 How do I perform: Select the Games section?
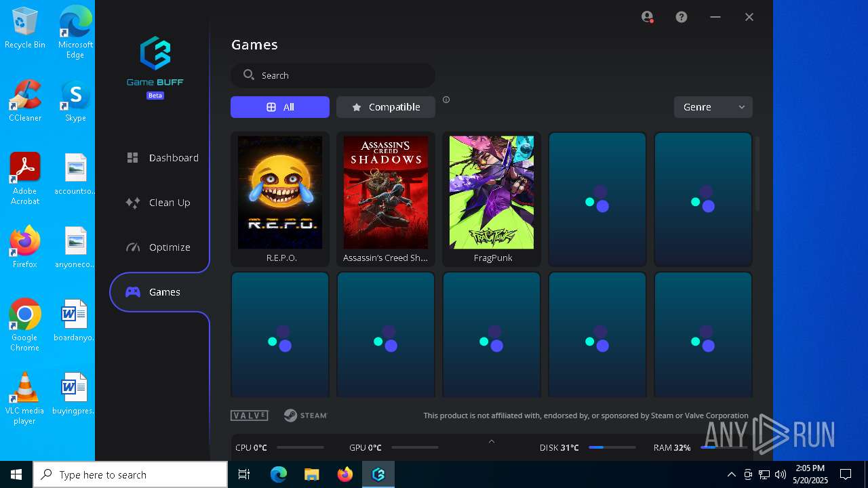tap(159, 291)
